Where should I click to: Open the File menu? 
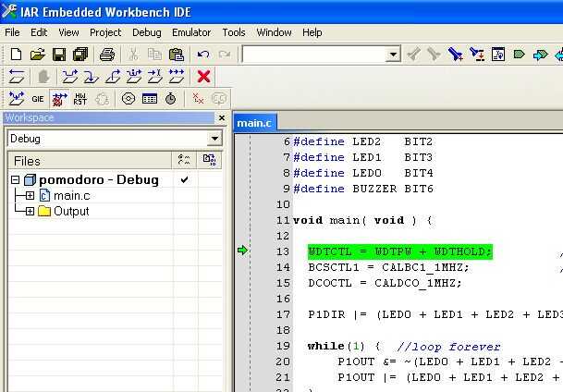pos(12,32)
